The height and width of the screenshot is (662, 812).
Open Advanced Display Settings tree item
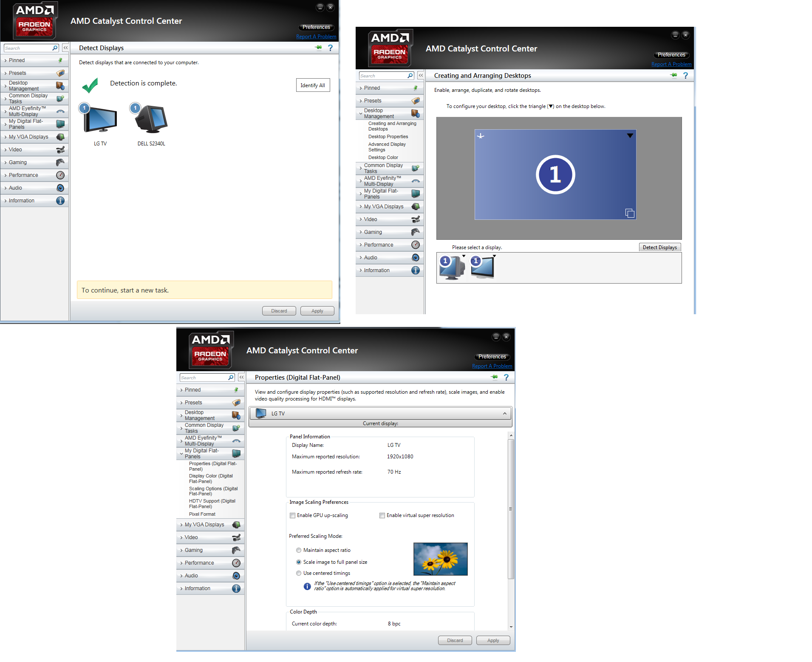coord(387,147)
